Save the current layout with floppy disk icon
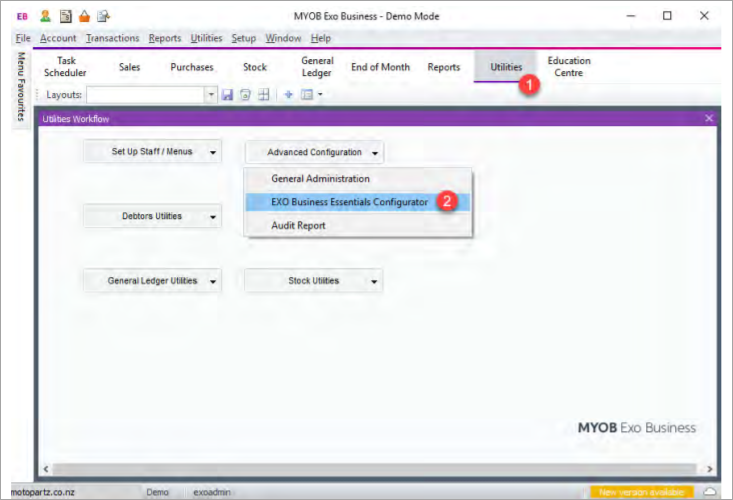 pos(227,95)
